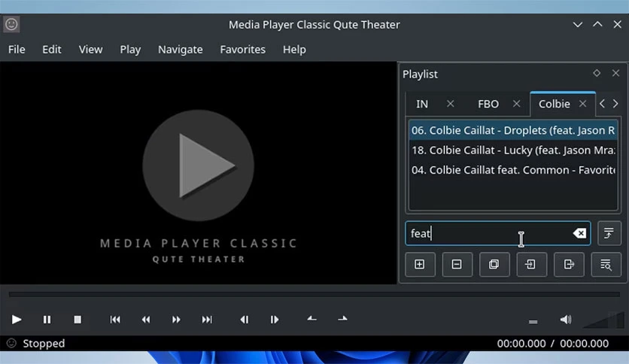Open the Navigate menu
Viewport: 629px width, 364px height.
coord(180,50)
